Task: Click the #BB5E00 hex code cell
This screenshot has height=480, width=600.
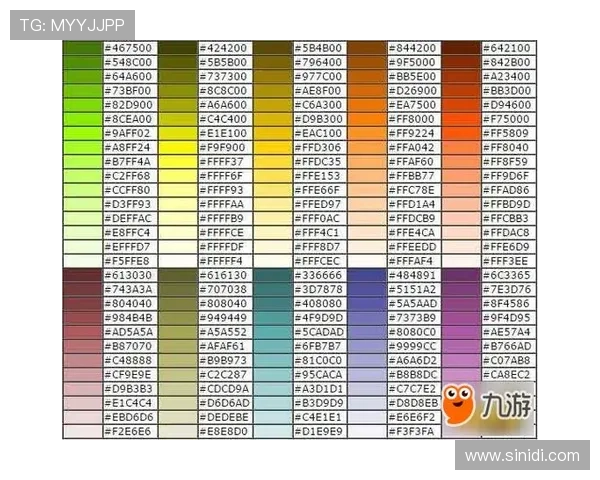Action: [413, 76]
